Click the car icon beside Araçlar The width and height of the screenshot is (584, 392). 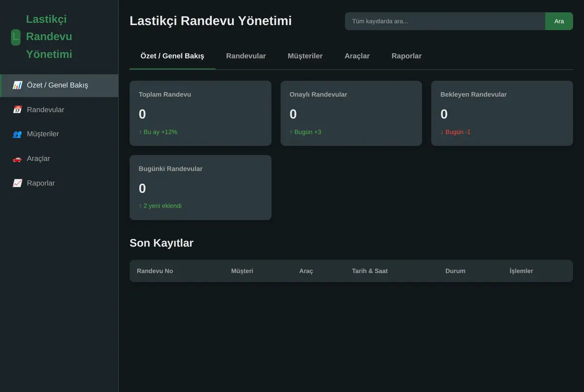pos(18,159)
